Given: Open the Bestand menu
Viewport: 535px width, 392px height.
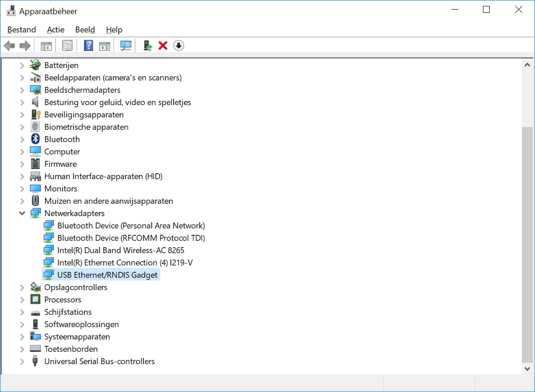Looking at the screenshot, I should pos(21,30).
